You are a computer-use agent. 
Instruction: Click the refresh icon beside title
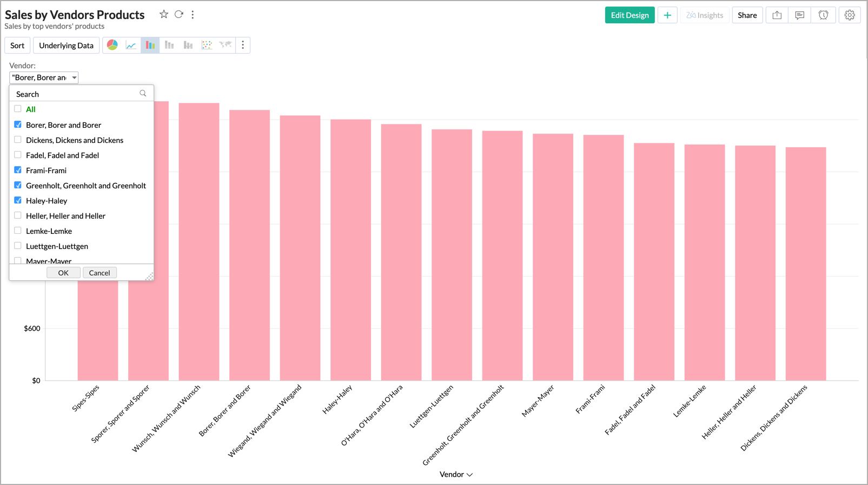tap(179, 15)
